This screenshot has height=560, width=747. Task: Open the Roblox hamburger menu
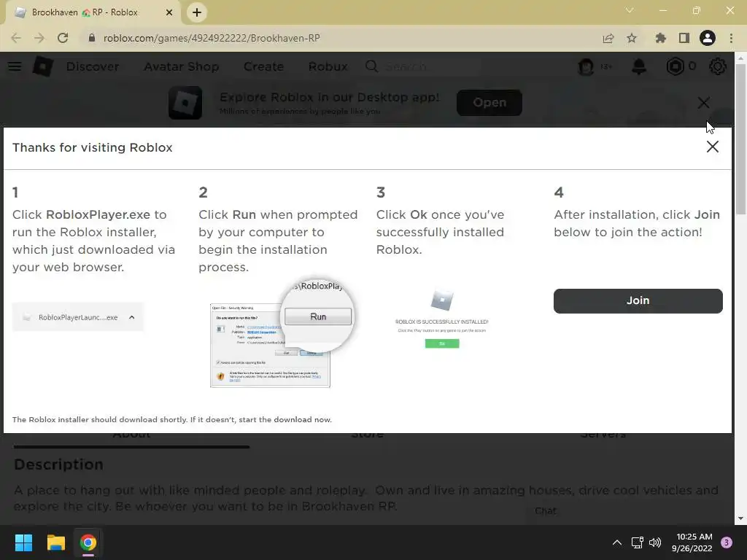15,66
